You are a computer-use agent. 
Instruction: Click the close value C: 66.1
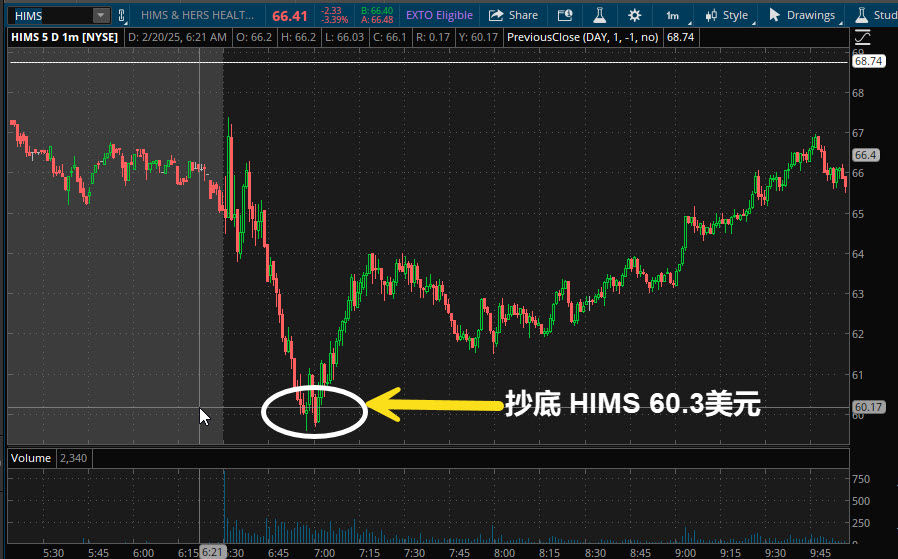click(x=389, y=38)
